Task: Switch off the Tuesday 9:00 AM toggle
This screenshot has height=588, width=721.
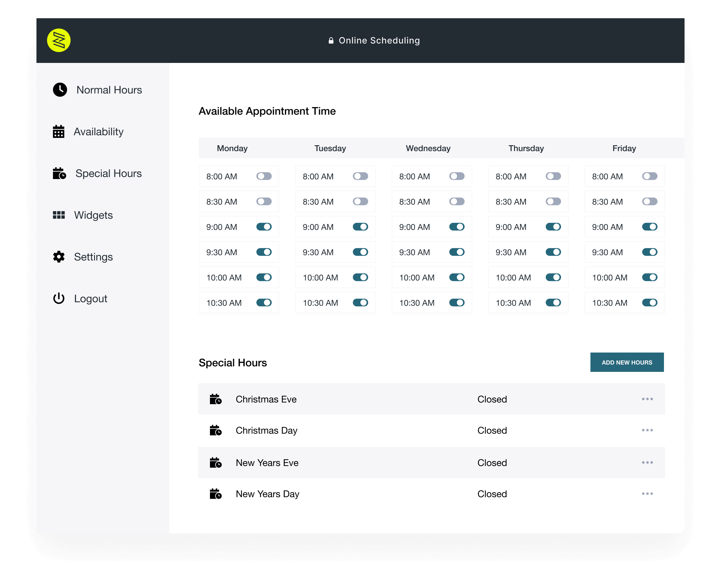Action: (x=360, y=227)
